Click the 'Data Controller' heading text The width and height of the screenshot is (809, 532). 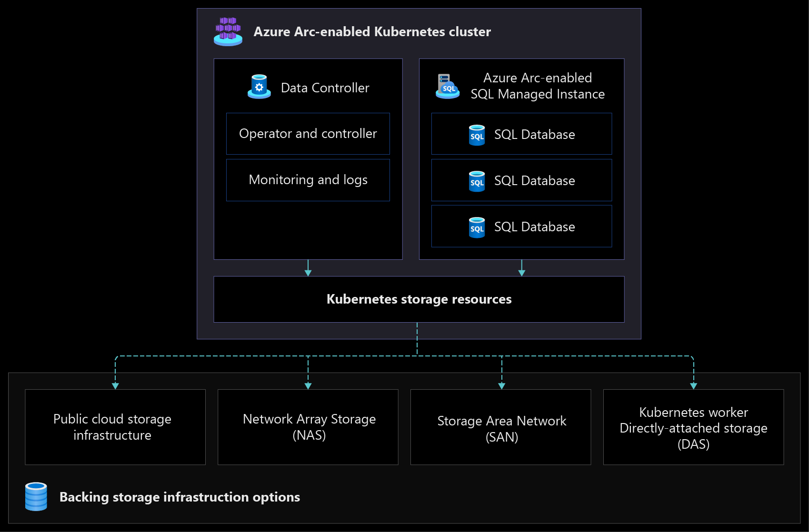[325, 88]
